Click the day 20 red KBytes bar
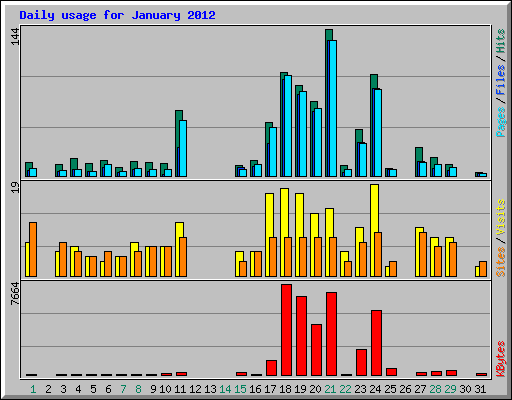Screen dimensions: 512x400 [316, 350]
